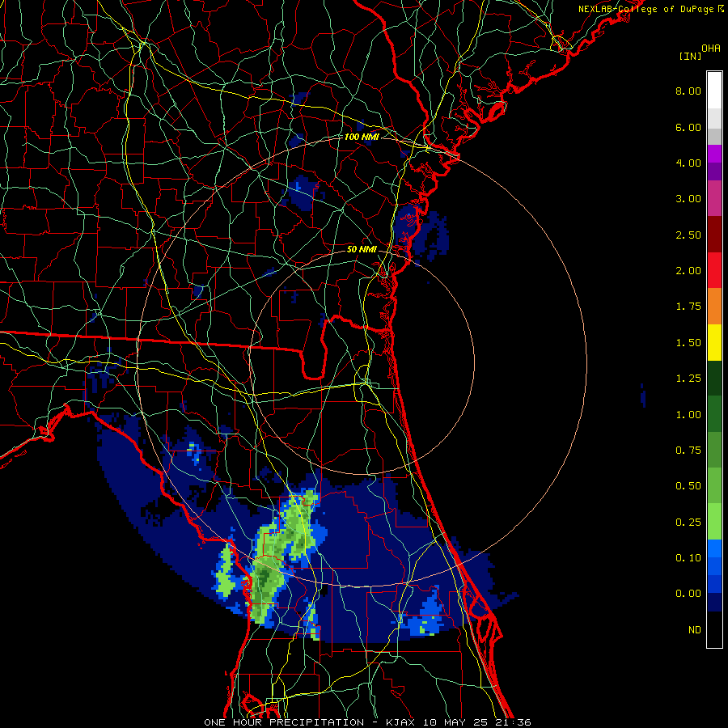Click the 0.00 legend value
728x728 pixels.
point(688,594)
